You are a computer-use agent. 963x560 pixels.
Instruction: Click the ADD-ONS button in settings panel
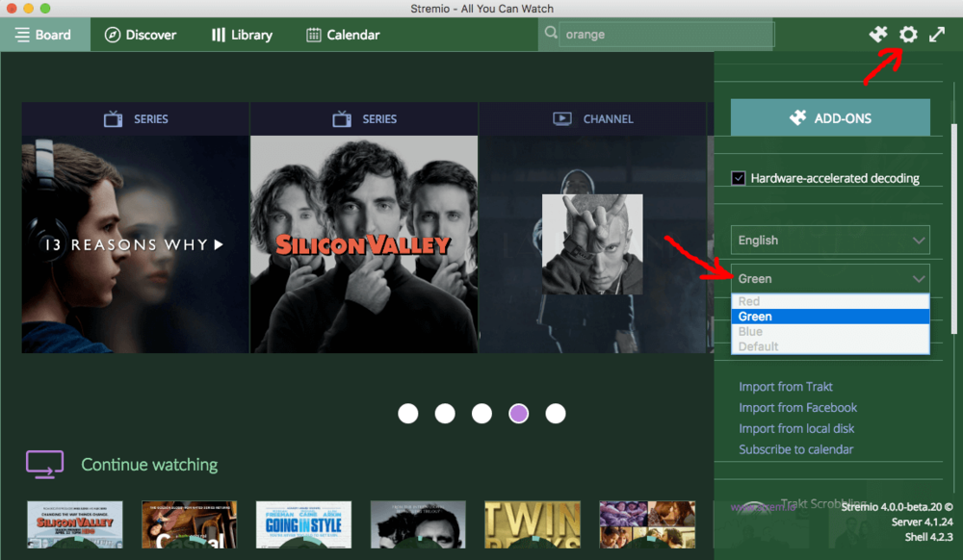click(x=830, y=117)
